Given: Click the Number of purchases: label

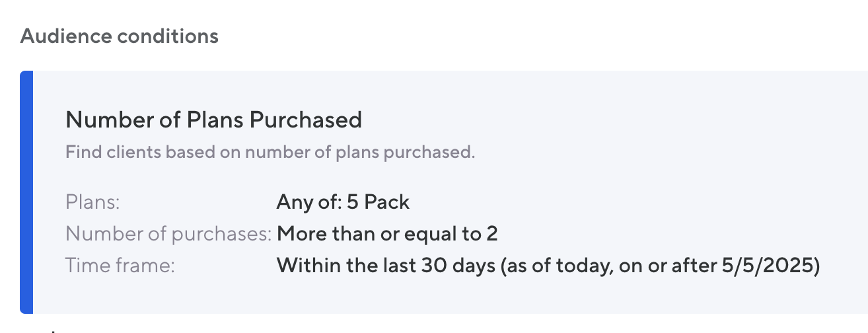Looking at the screenshot, I should 168,233.
